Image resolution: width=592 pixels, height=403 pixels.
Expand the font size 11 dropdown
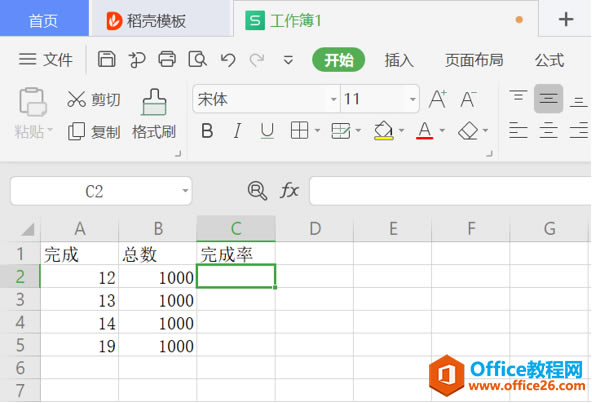413,99
